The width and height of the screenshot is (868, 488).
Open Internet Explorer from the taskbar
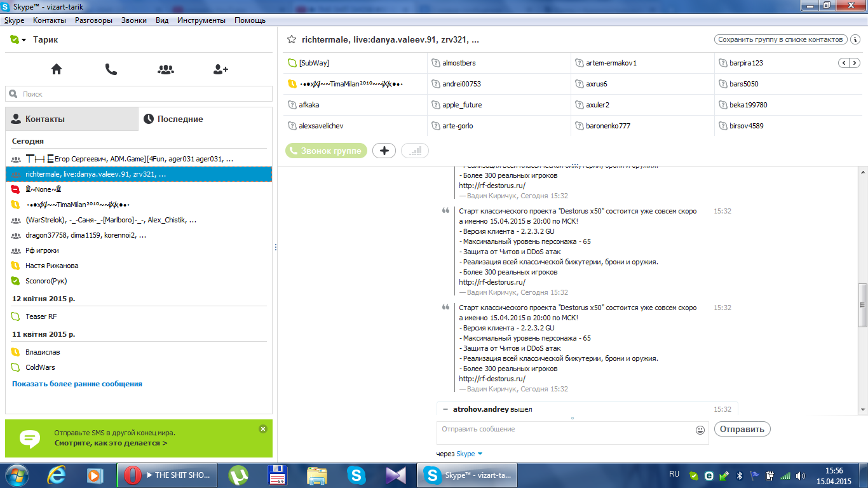[x=56, y=475]
